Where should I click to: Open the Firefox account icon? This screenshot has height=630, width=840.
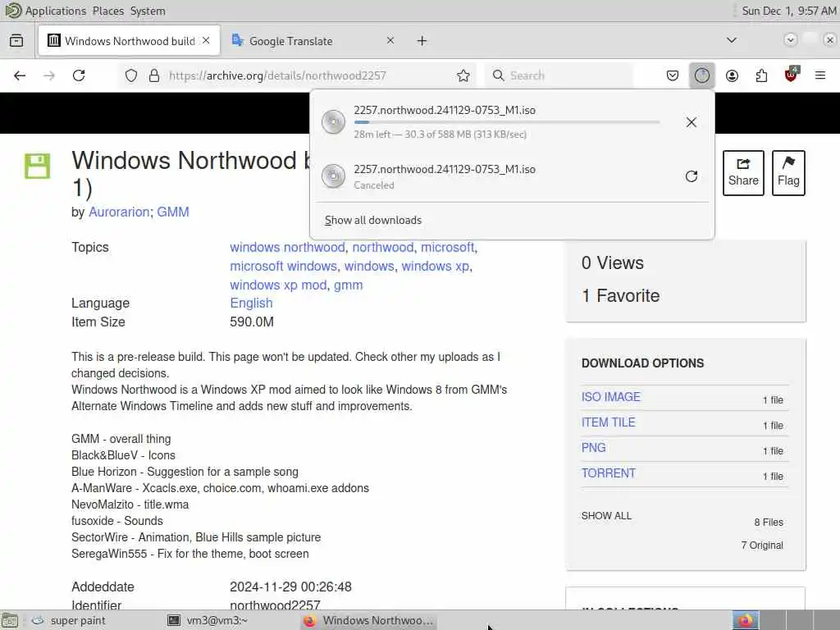[732, 75]
